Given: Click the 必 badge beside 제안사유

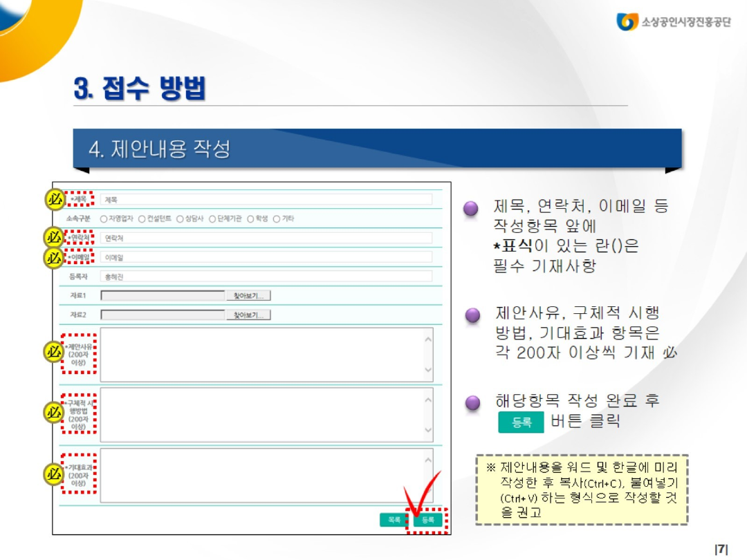Looking at the screenshot, I should (x=55, y=352).
